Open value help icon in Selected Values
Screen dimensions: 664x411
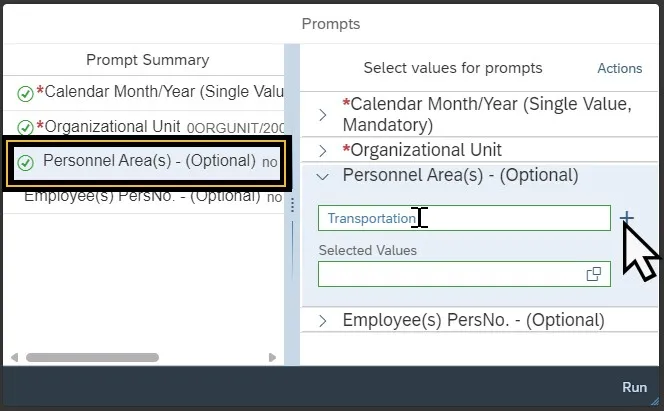tap(593, 274)
